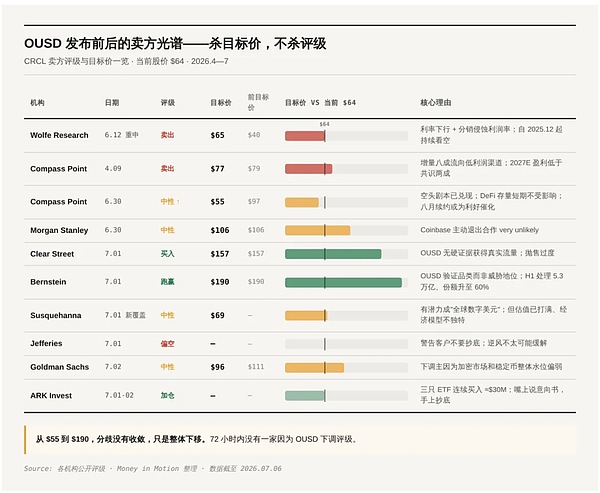This screenshot has height=493, width=600.
Task: Click Susquehanna $69 target price
Action: coord(217,315)
